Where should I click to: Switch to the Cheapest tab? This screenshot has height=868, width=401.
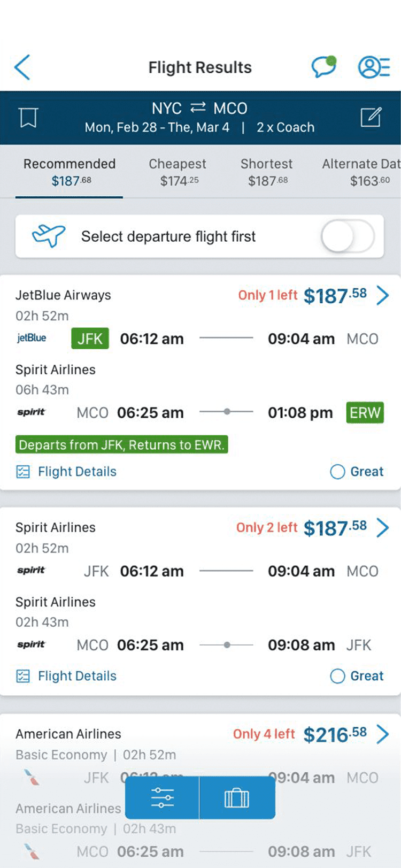[x=178, y=172]
